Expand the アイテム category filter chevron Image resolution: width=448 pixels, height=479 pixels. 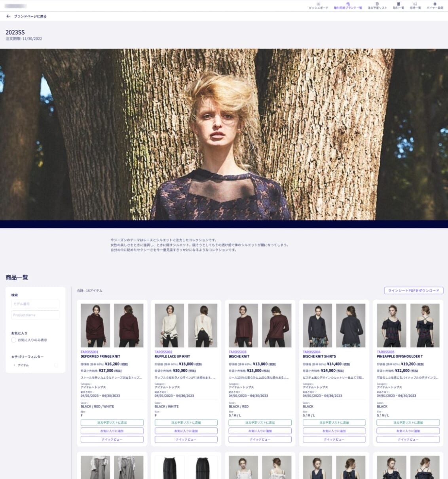[15, 365]
